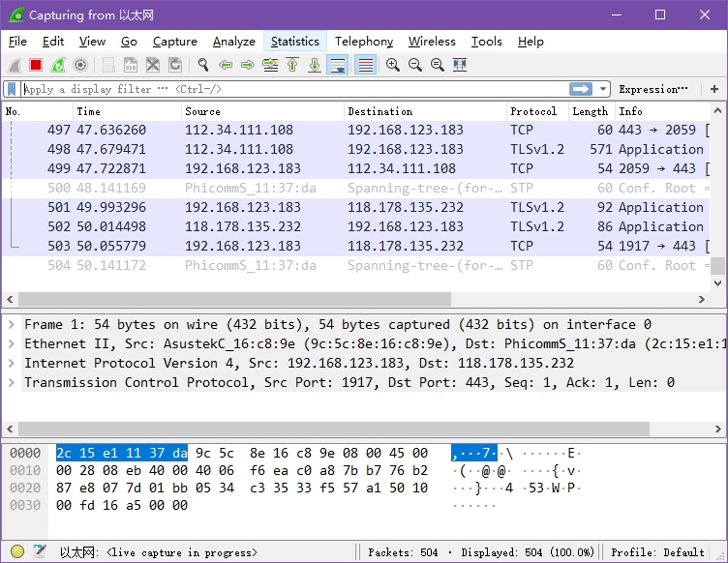Click the open capture file icon
The height and width of the screenshot is (563, 728).
click(108, 65)
